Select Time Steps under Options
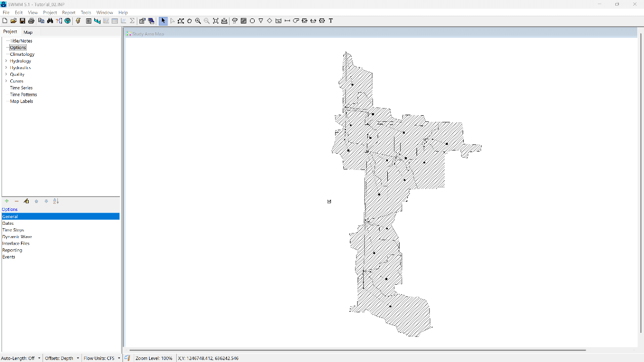Screen dimensions: 644x362 [14, 230]
